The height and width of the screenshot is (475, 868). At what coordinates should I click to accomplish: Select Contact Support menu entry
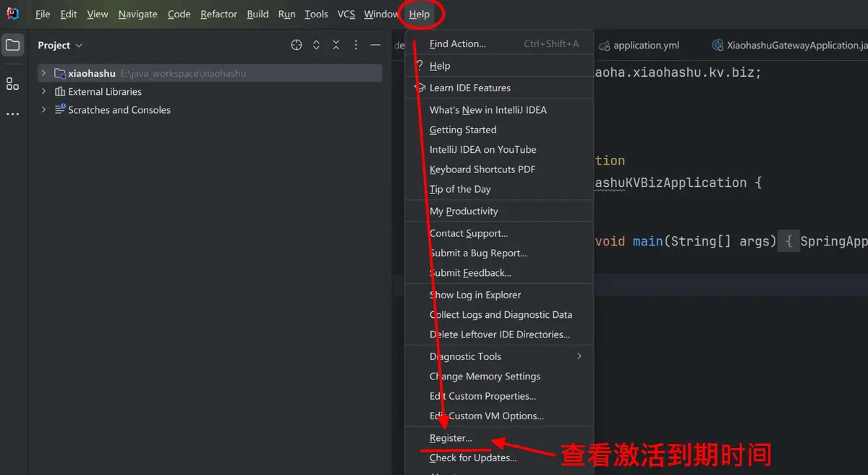coord(500,233)
